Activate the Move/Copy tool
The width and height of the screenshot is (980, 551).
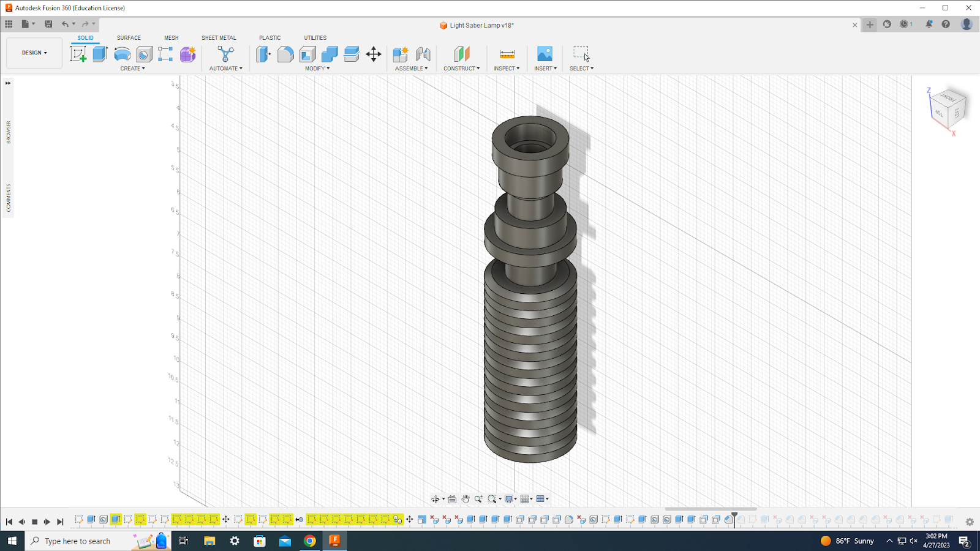(374, 54)
